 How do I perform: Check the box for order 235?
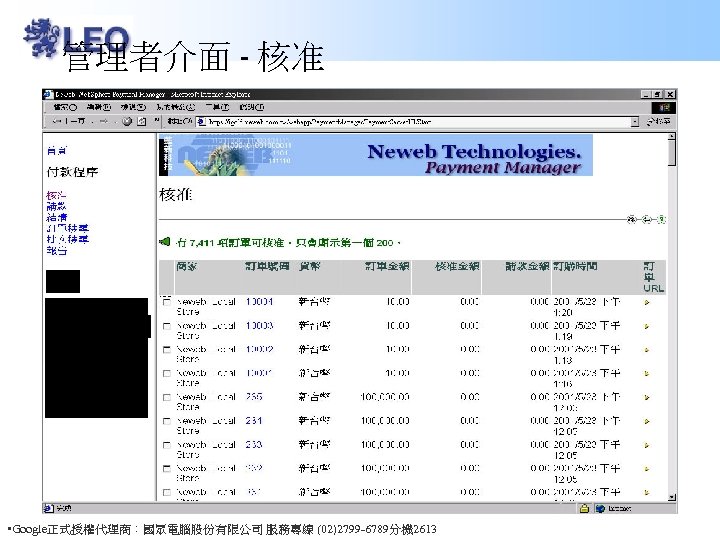(167, 397)
